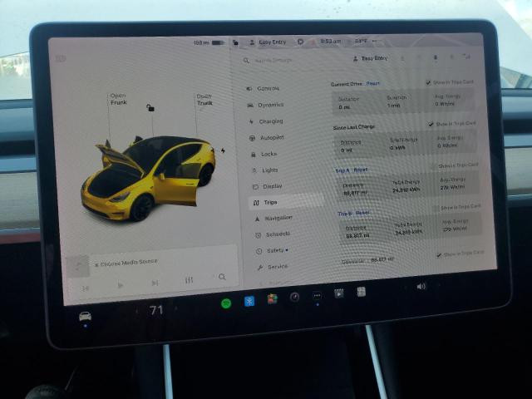Open Dynamics settings menu
The width and height of the screenshot is (532, 399).
pos(266,105)
